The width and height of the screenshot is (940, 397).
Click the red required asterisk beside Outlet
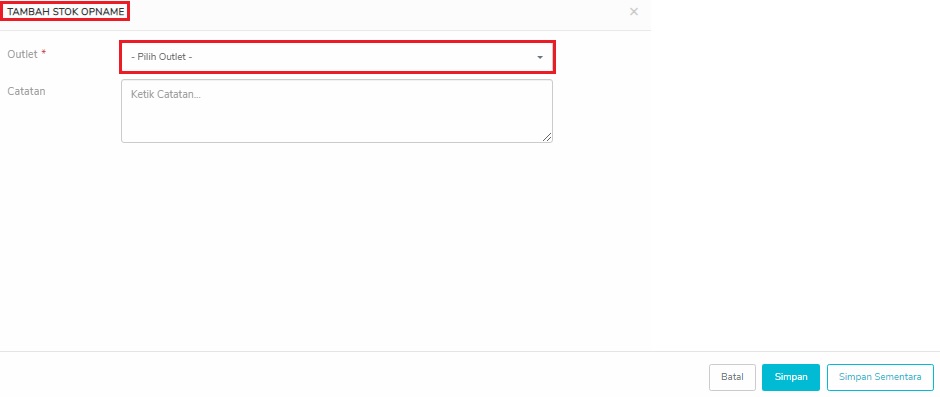coord(44,53)
